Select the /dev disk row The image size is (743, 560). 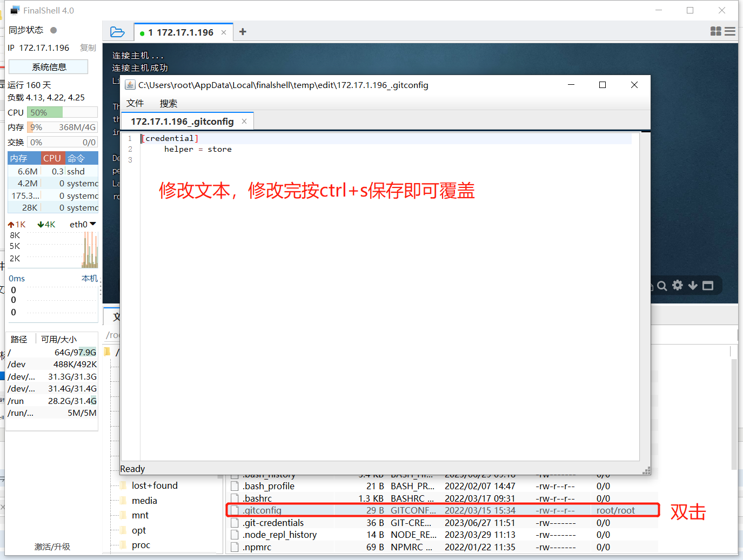tap(52, 364)
